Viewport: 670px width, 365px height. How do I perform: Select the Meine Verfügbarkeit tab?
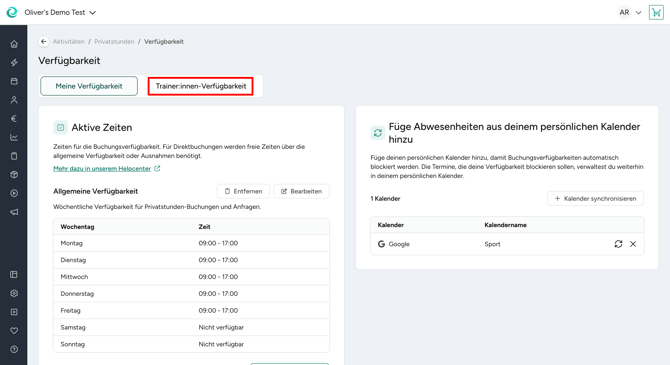pyautogui.click(x=89, y=86)
